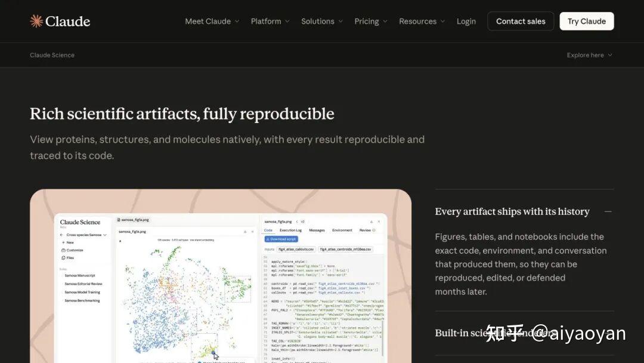
Task: Open the Samosa Benchmarking item
Action: pos(82,300)
